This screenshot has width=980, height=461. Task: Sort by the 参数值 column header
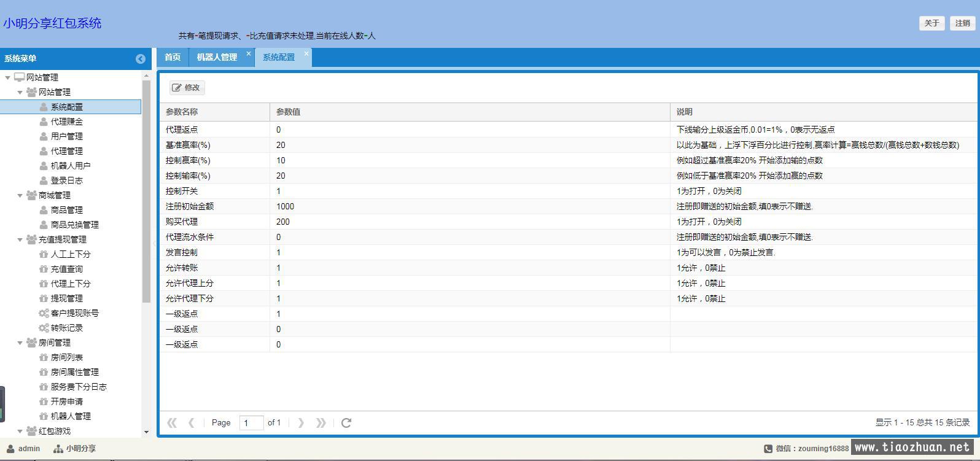pyautogui.click(x=470, y=112)
